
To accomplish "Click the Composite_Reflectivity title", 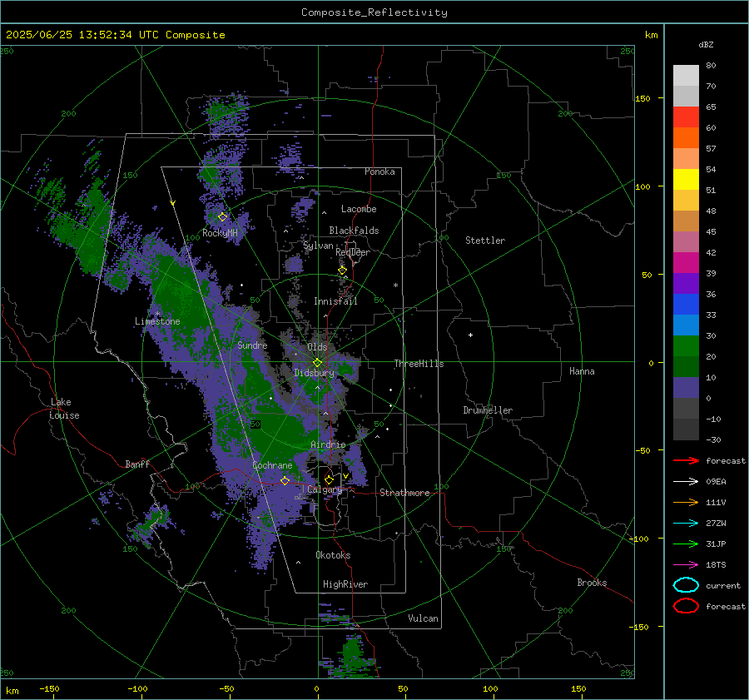I will click(x=374, y=12).
